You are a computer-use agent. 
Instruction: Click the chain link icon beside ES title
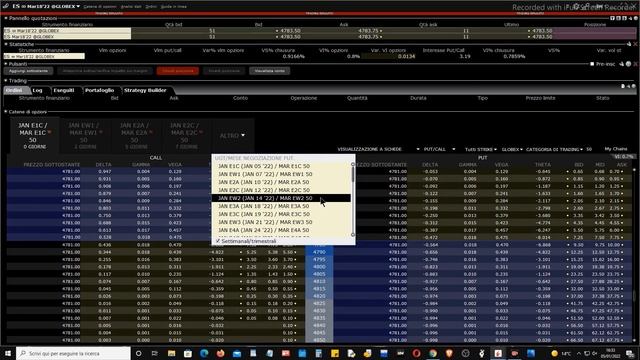pyautogui.click(x=5, y=6)
